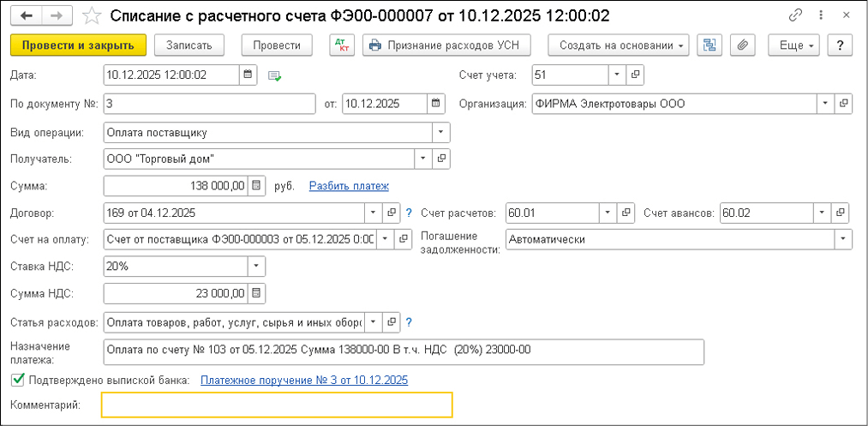Image resolution: width=868 pixels, height=426 pixels.
Task: Open calculator for Сумма НДС field
Action: pos(257,294)
